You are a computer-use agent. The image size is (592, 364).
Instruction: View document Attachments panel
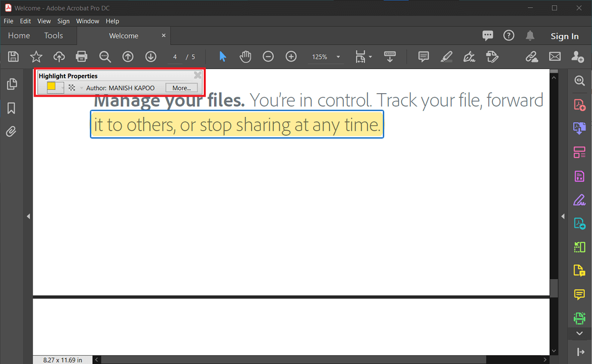(11, 131)
